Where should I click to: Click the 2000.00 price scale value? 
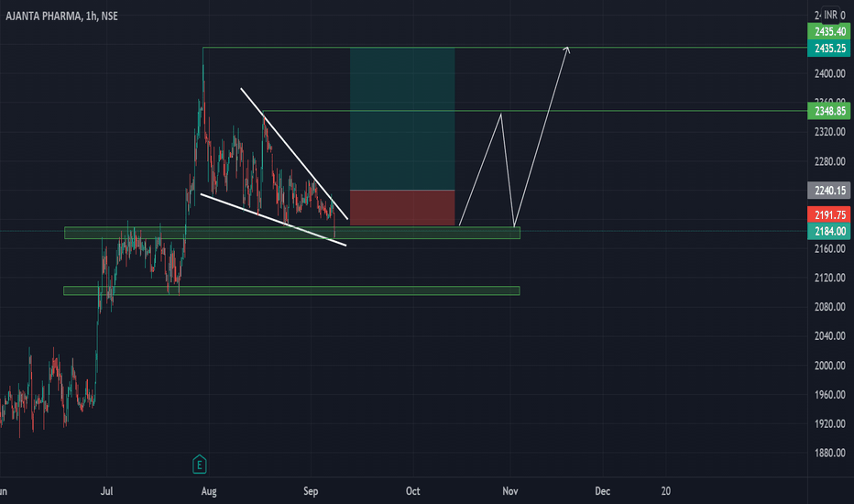(829, 366)
